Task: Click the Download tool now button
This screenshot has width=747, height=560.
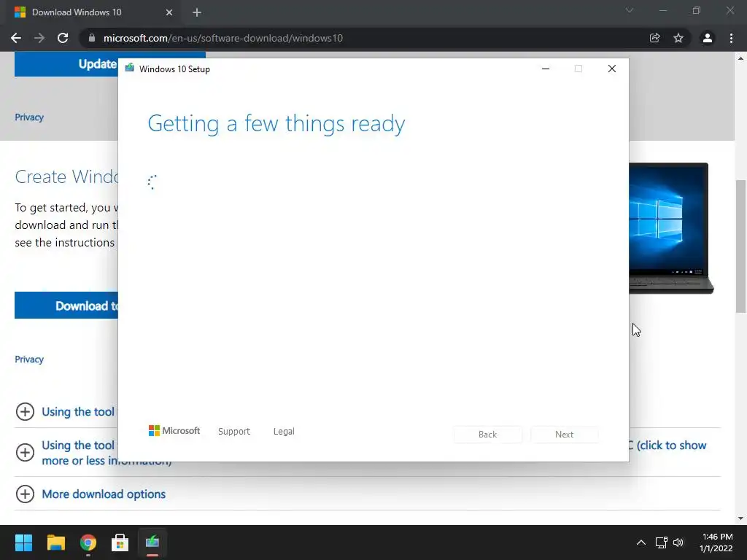Action: (66, 306)
